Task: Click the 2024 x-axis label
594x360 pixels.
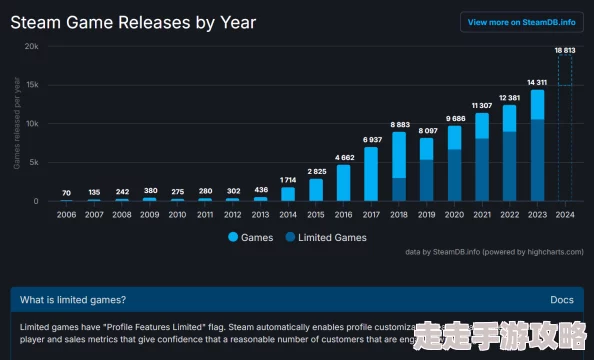Action: point(565,215)
